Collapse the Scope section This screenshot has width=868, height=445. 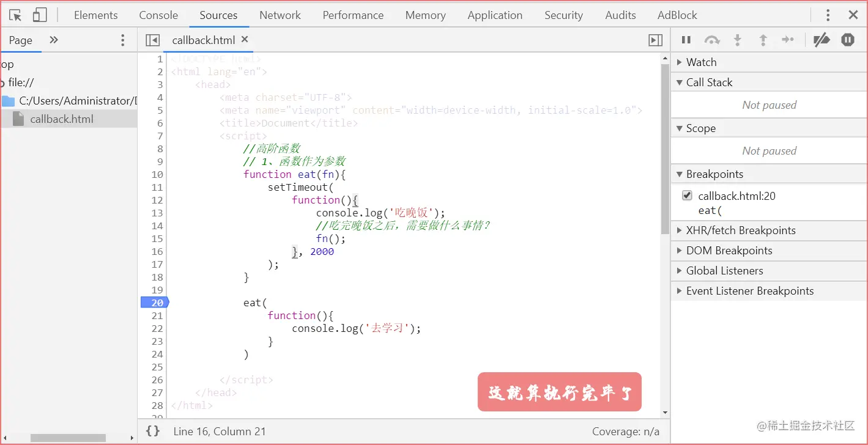(769, 128)
